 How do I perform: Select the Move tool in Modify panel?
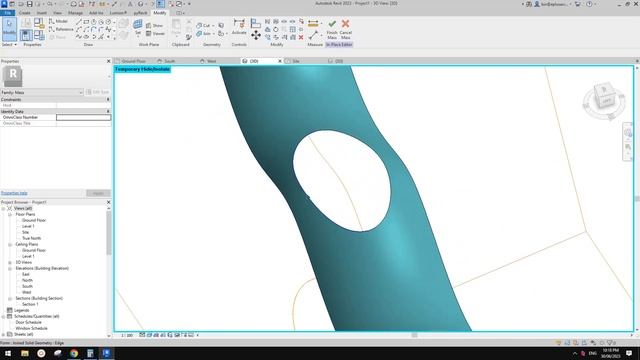256,36
